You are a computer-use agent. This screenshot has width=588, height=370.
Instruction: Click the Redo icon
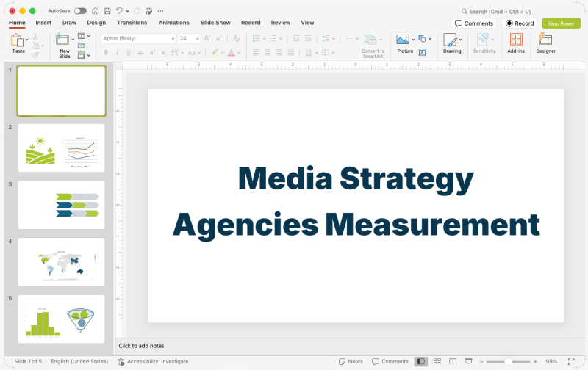(137, 11)
